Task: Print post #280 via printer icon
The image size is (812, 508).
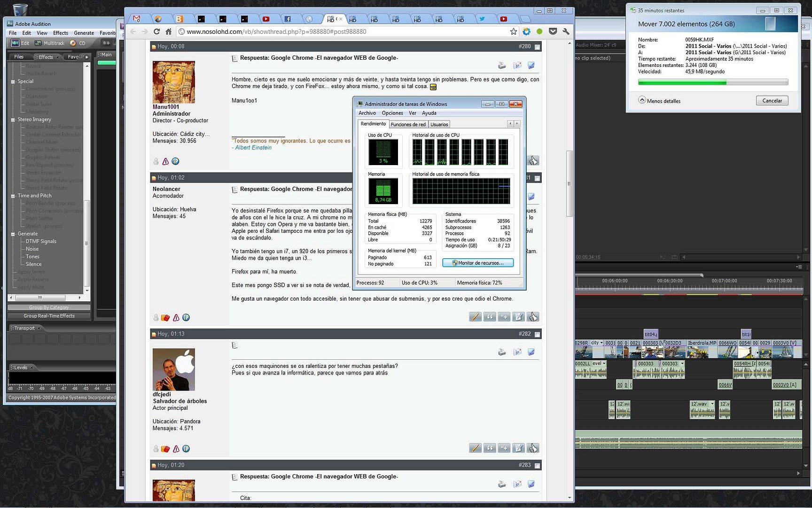Action: pos(502,65)
